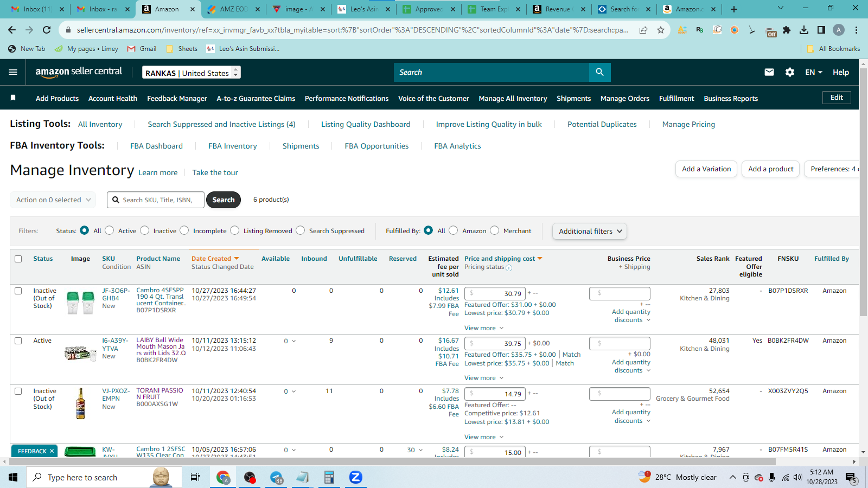Open Listing Quality Dashboard link
868x488 pixels.
(x=366, y=124)
